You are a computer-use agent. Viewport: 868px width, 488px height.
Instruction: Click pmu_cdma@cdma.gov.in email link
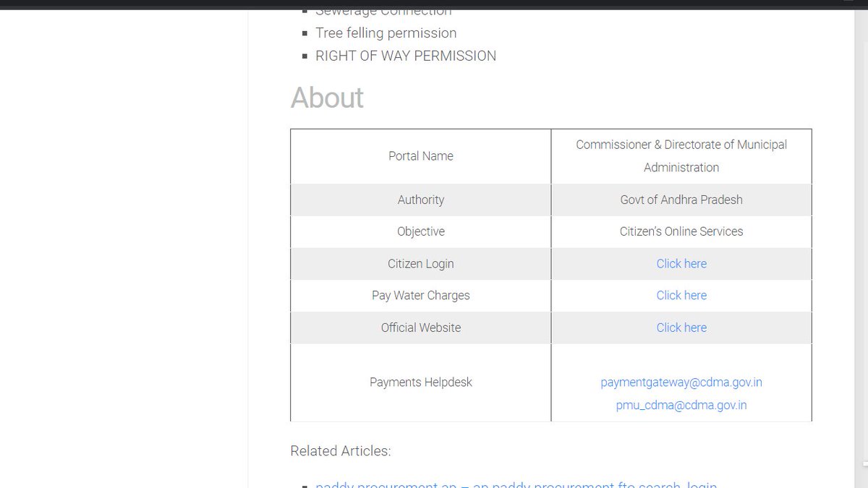coord(681,406)
